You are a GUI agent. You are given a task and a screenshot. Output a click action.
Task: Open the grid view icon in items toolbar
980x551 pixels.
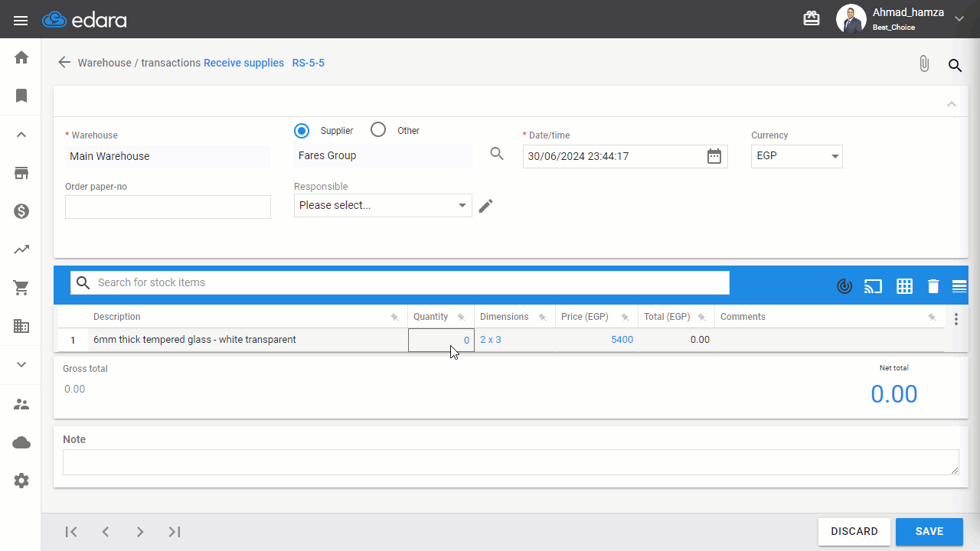(905, 286)
